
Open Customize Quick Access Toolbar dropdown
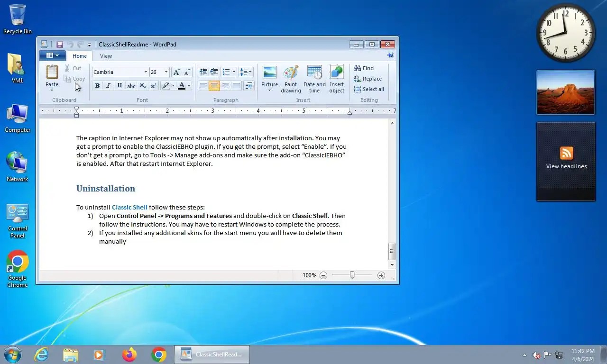[89, 45]
